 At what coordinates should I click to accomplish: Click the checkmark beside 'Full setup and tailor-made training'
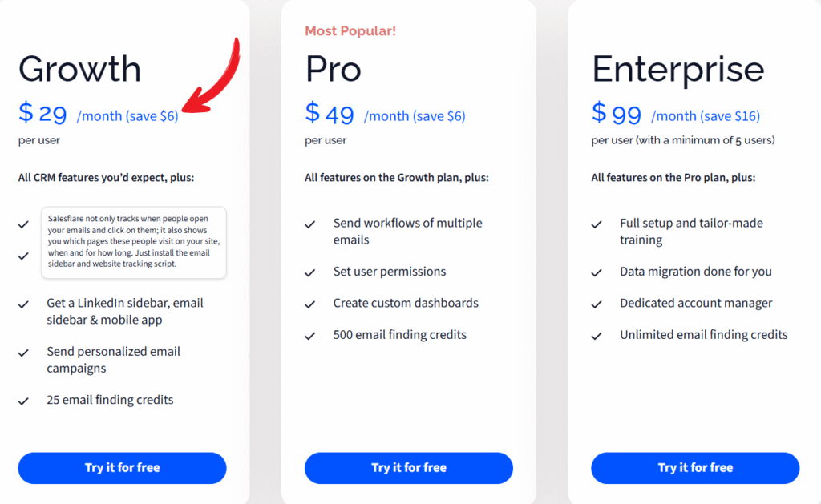tap(597, 225)
